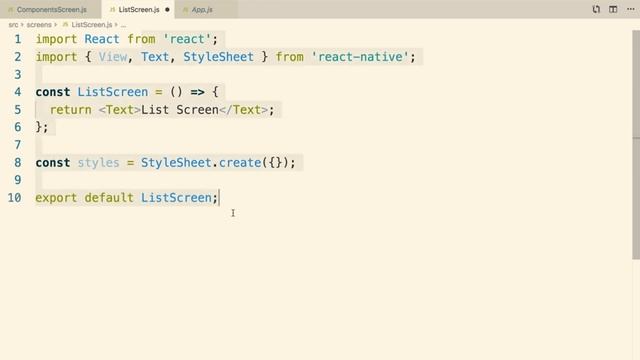The height and width of the screenshot is (360, 640).
Task: Click the ListScreen.js breadcrumb
Action: click(91, 25)
